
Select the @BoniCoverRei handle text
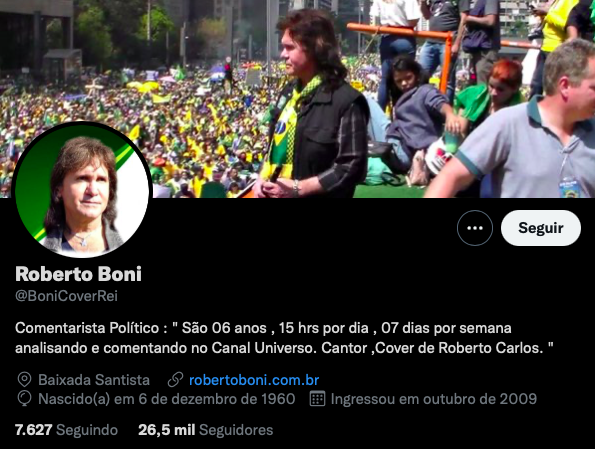66,296
